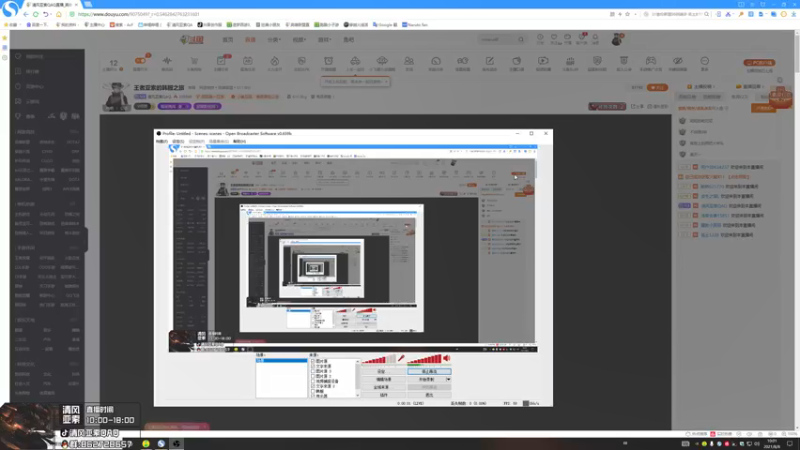The height and width of the screenshot is (450, 800).
Task: Click the gear icon above the chat panel
Action: (780, 80)
